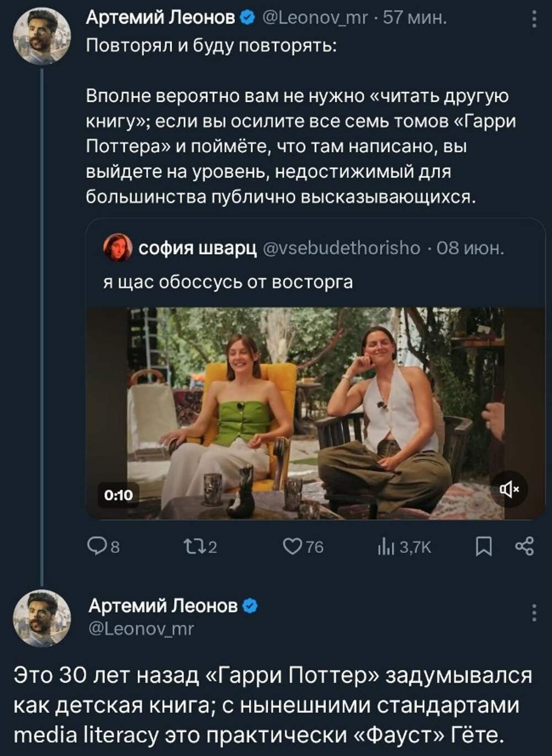Open @vsebudethorisho profile handle
The height and width of the screenshot is (756, 552).
coord(342,248)
